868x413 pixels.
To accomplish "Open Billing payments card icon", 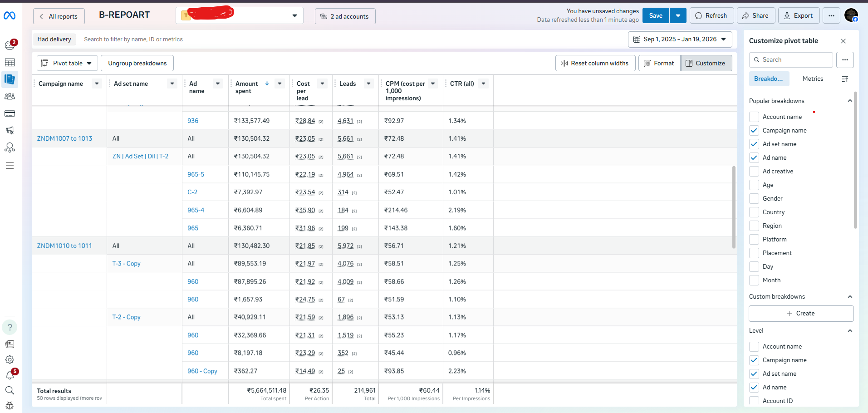I will click(x=10, y=113).
